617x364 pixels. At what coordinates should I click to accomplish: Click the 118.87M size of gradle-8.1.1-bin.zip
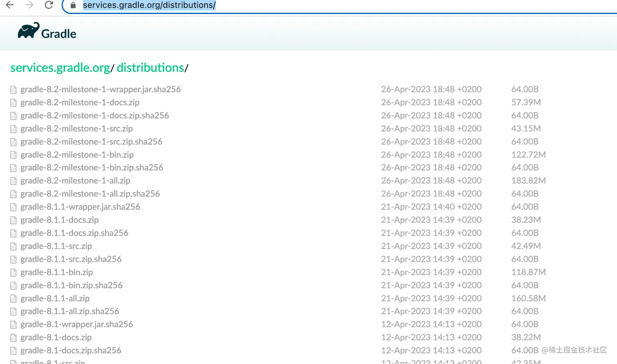pyautogui.click(x=528, y=272)
